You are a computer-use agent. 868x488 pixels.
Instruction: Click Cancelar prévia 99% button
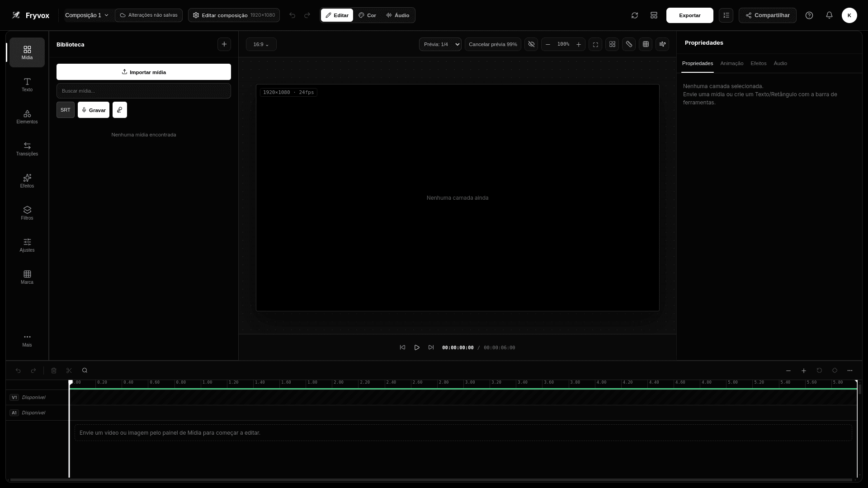click(493, 44)
